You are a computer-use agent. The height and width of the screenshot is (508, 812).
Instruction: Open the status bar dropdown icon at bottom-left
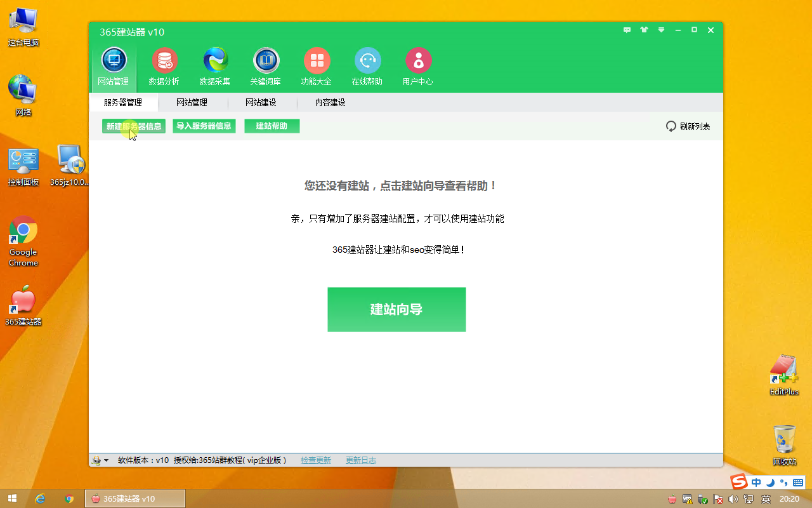100,460
